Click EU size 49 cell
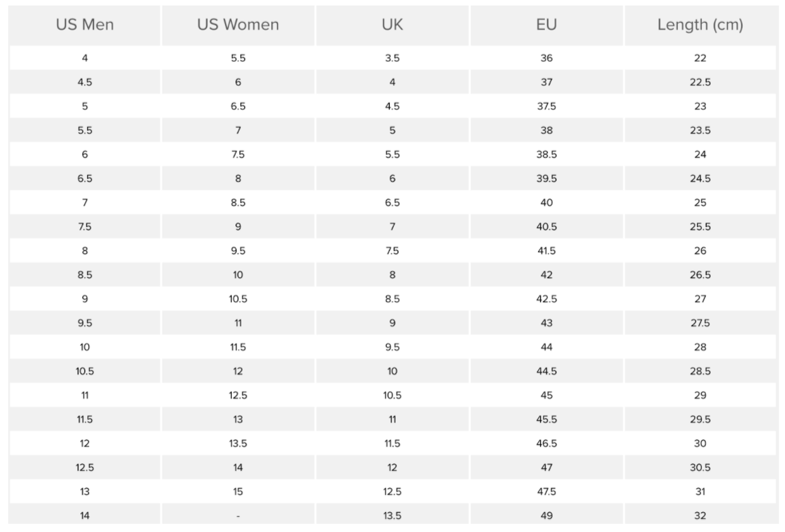 coord(546,515)
